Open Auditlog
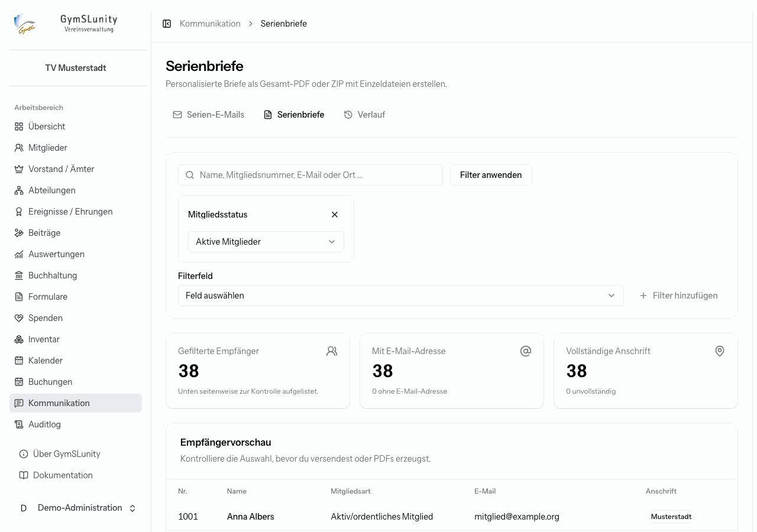The image size is (757, 532). 76,424
